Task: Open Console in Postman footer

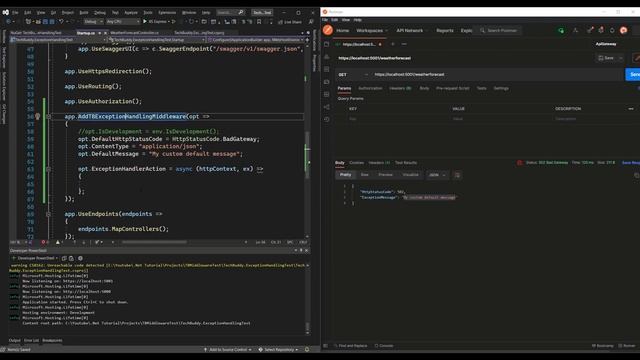Action: [384, 346]
